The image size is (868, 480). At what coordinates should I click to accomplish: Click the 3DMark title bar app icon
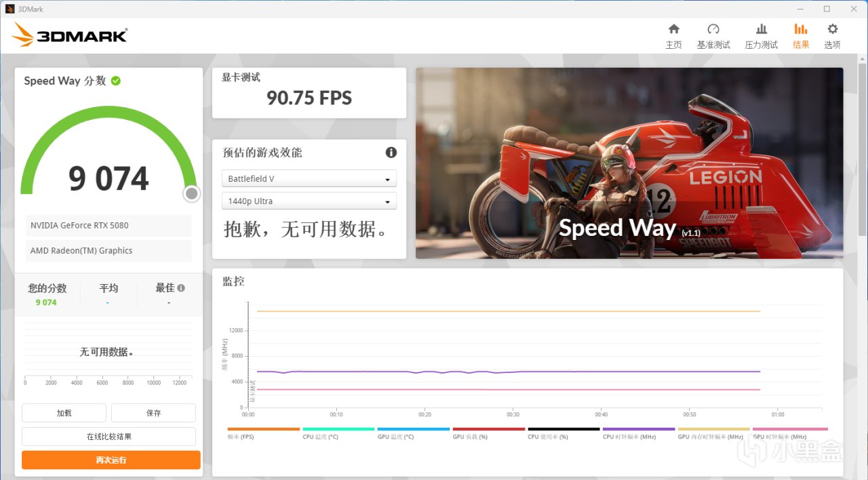click(x=9, y=9)
